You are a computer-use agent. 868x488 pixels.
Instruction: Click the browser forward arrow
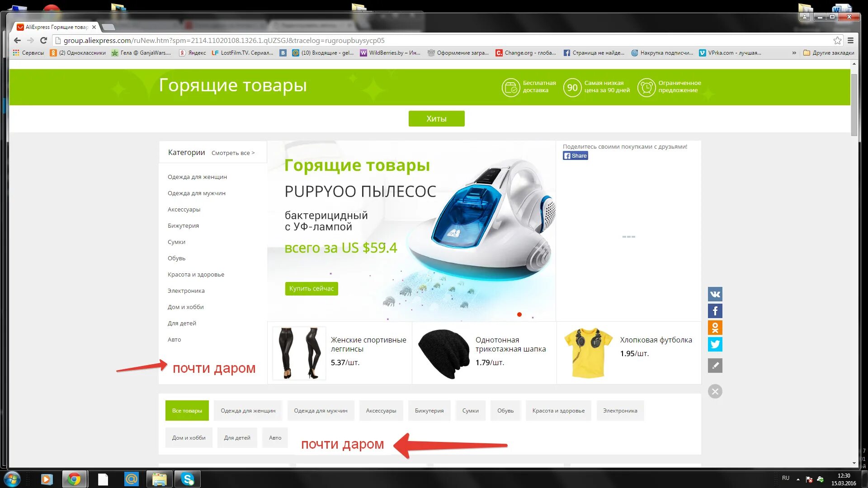coord(30,40)
